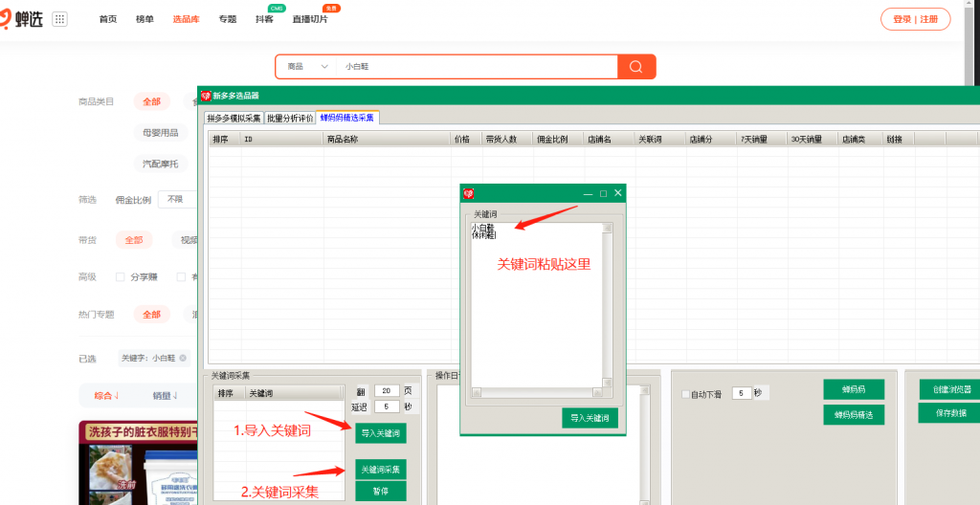Sort results by 销量
The height and width of the screenshot is (505, 980).
[x=165, y=395]
